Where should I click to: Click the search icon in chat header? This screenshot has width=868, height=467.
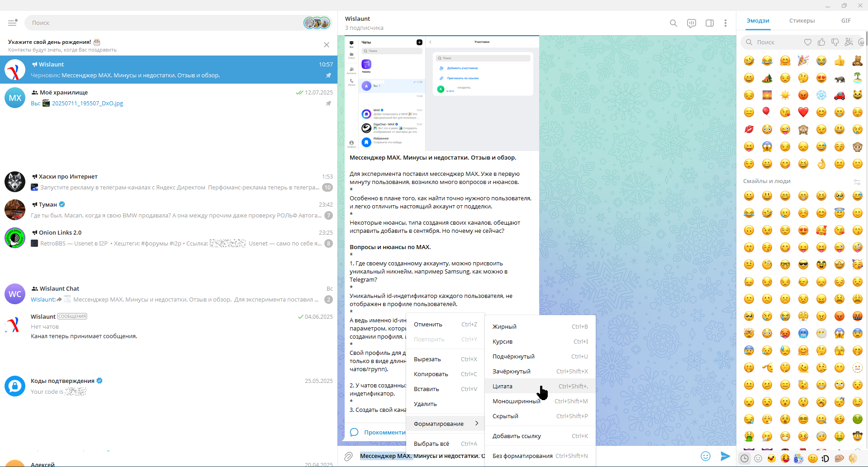coord(674,23)
